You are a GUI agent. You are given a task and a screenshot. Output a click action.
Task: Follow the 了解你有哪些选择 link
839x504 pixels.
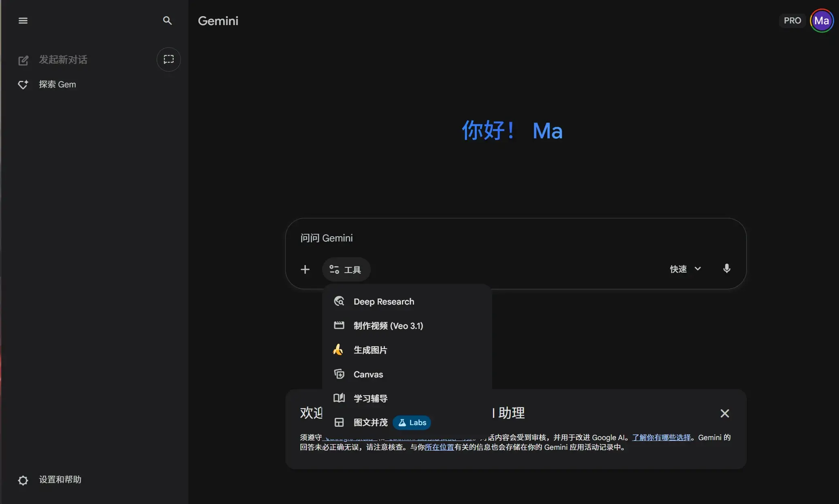point(661,437)
